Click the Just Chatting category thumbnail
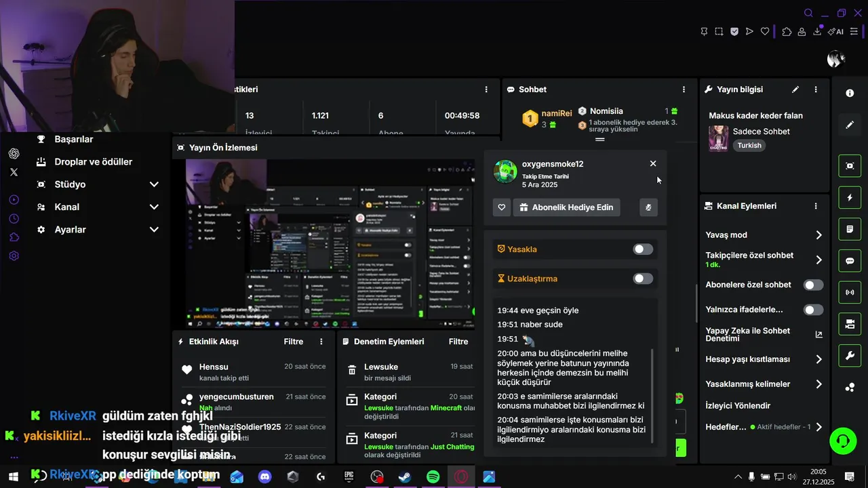This screenshot has height=488, width=868. [718, 139]
